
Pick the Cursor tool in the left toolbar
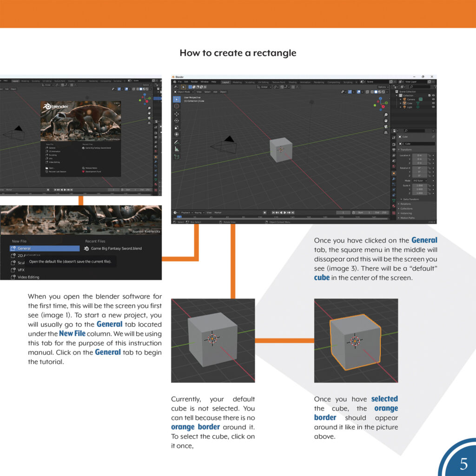(177, 106)
